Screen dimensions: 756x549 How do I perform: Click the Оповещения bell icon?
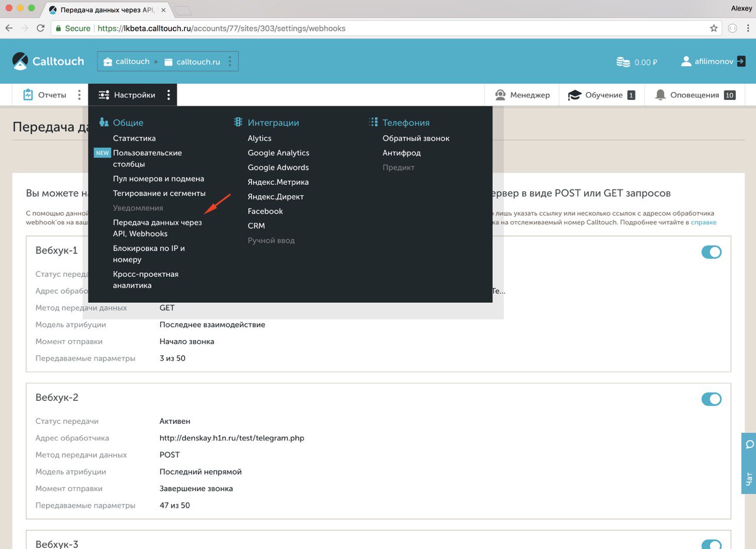coord(660,94)
